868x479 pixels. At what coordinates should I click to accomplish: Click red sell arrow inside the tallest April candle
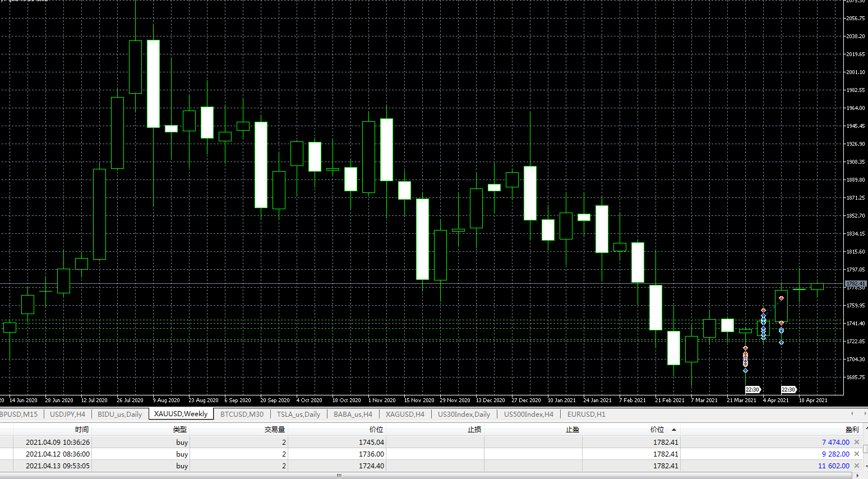click(x=781, y=298)
